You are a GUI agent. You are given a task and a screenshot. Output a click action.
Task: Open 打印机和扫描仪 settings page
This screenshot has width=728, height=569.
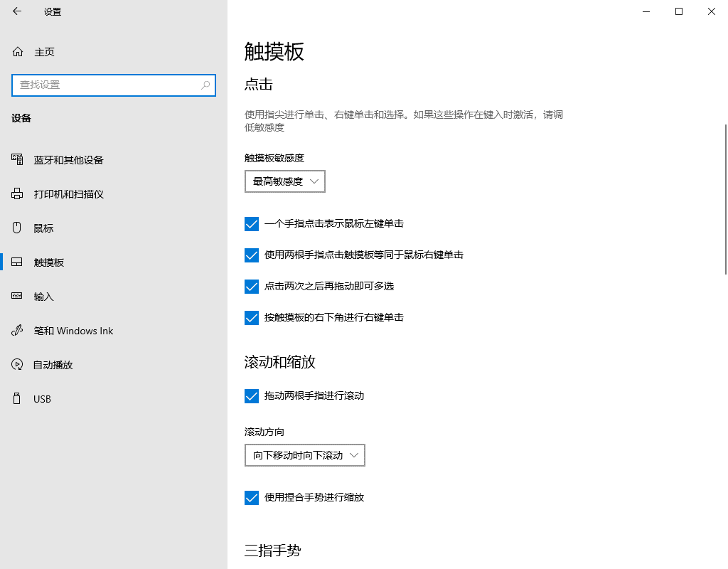tap(114, 194)
